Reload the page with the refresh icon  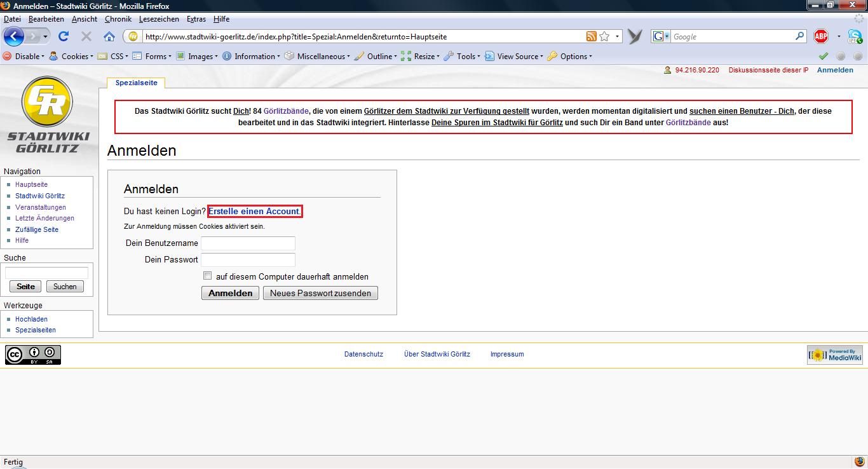[x=63, y=37]
